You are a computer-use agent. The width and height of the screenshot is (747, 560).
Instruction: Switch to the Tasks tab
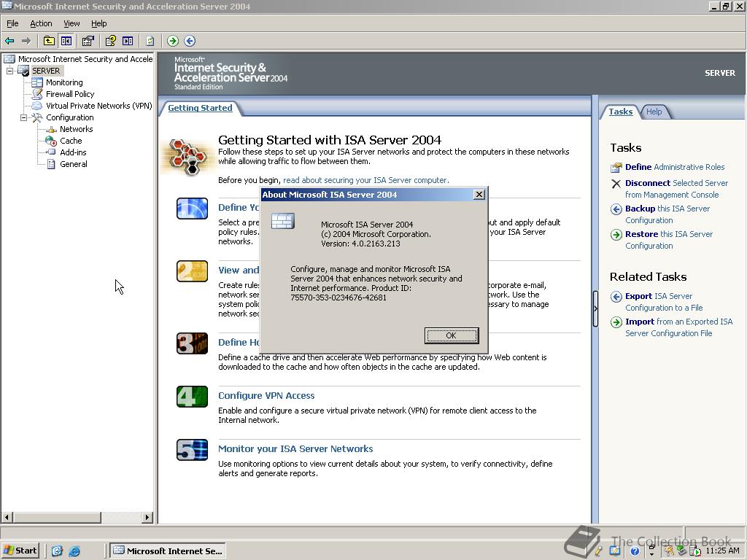tap(620, 112)
